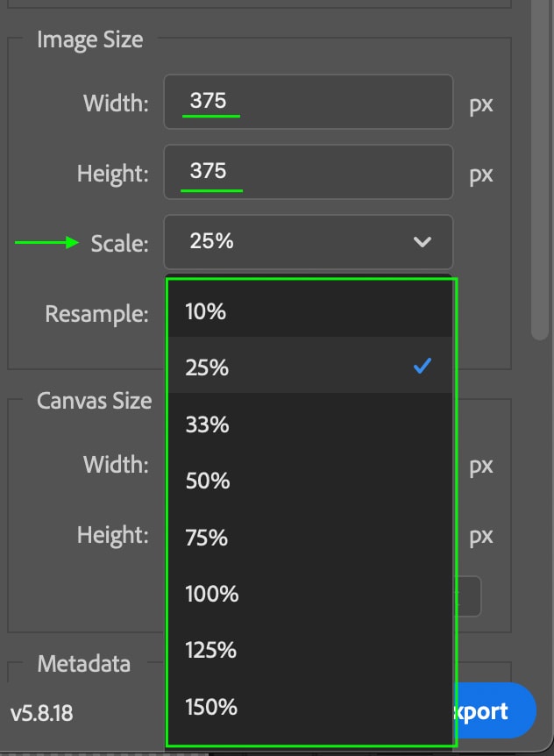Click the Canvas Size Width label
The height and width of the screenshot is (756, 554).
pyautogui.click(x=115, y=464)
